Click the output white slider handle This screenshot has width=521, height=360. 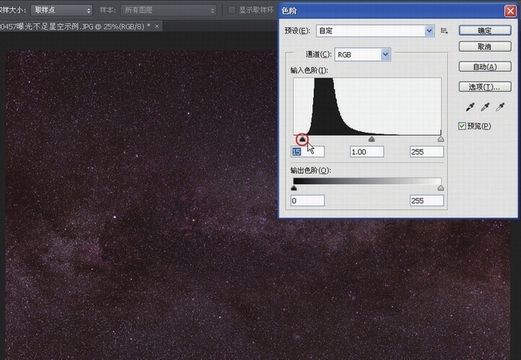pos(441,188)
